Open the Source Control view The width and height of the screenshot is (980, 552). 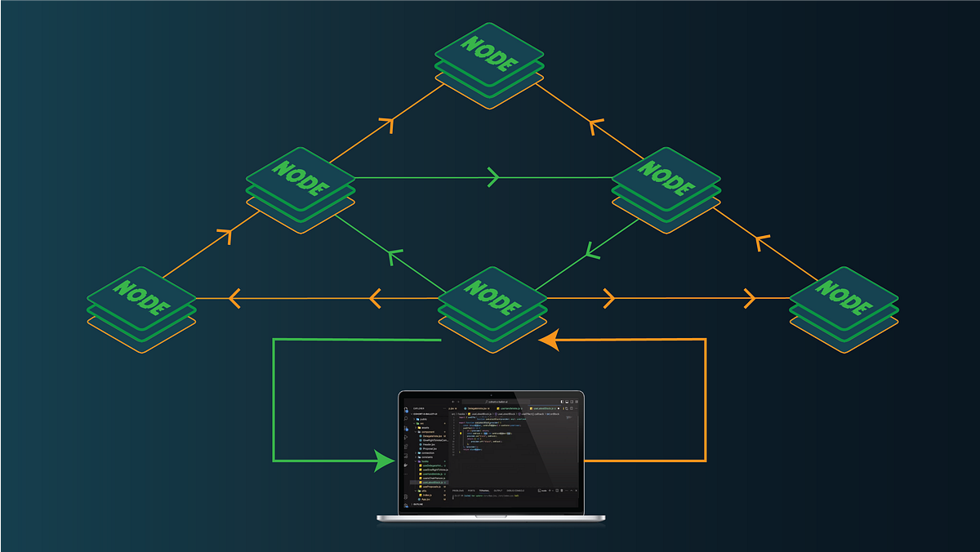point(406,429)
